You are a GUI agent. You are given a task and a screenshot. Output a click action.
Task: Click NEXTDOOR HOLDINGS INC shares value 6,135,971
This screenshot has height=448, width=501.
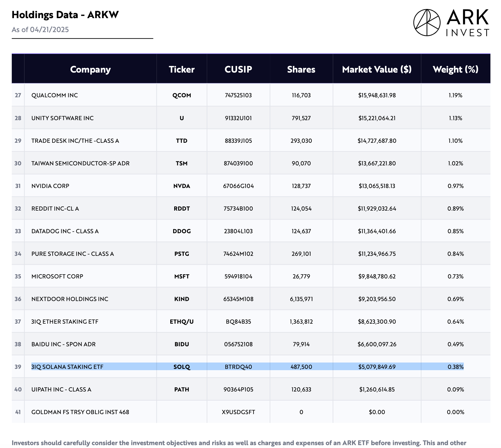pyautogui.click(x=301, y=299)
